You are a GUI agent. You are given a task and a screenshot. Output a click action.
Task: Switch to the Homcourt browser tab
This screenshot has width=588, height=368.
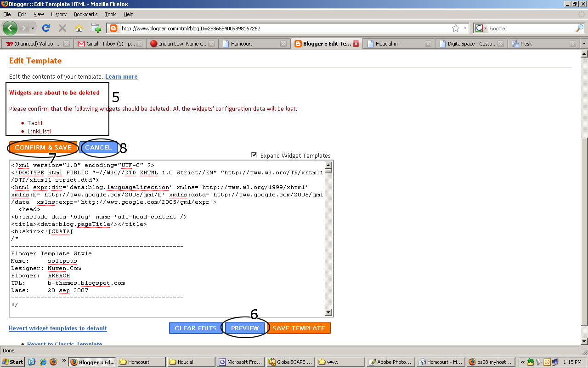[254, 44]
